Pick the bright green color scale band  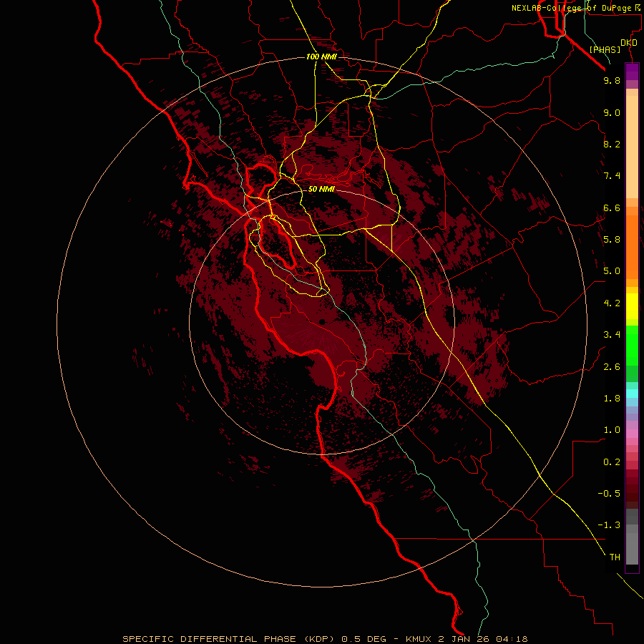[632, 346]
